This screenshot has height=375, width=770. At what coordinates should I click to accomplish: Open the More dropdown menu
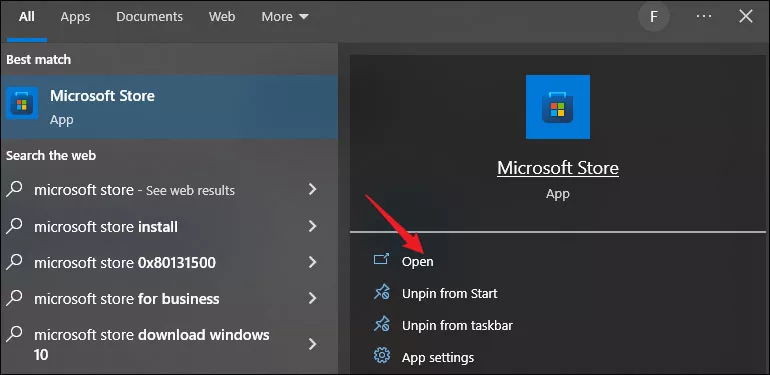pos(285,17)
